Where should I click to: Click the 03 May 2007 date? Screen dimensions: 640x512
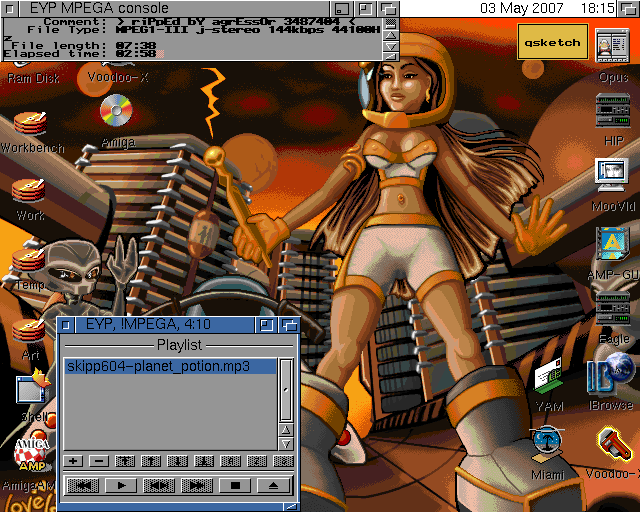(x=522, y=8)
